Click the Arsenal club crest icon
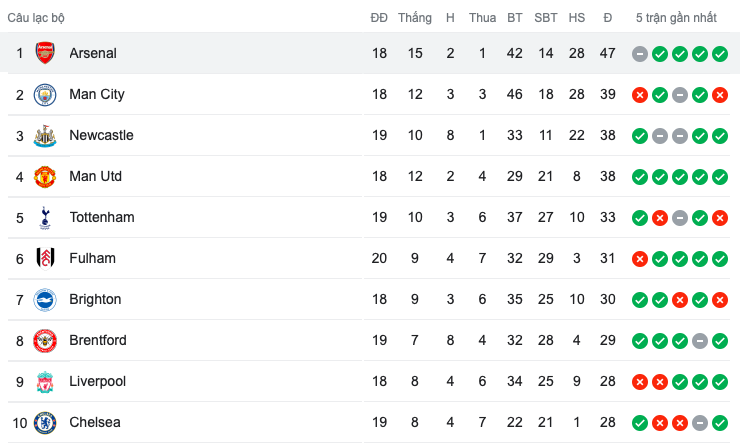Viewport: 740px width, 443px height. pos(45,53)
